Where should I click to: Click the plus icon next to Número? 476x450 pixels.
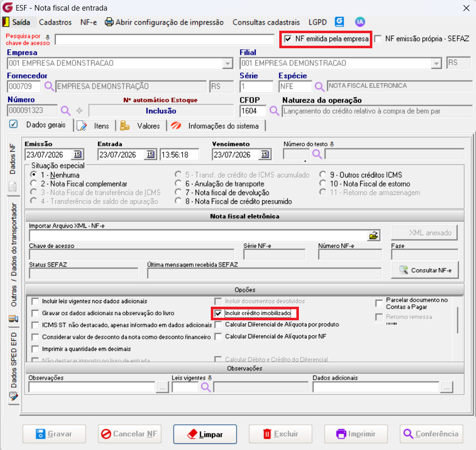pos(80,111)
